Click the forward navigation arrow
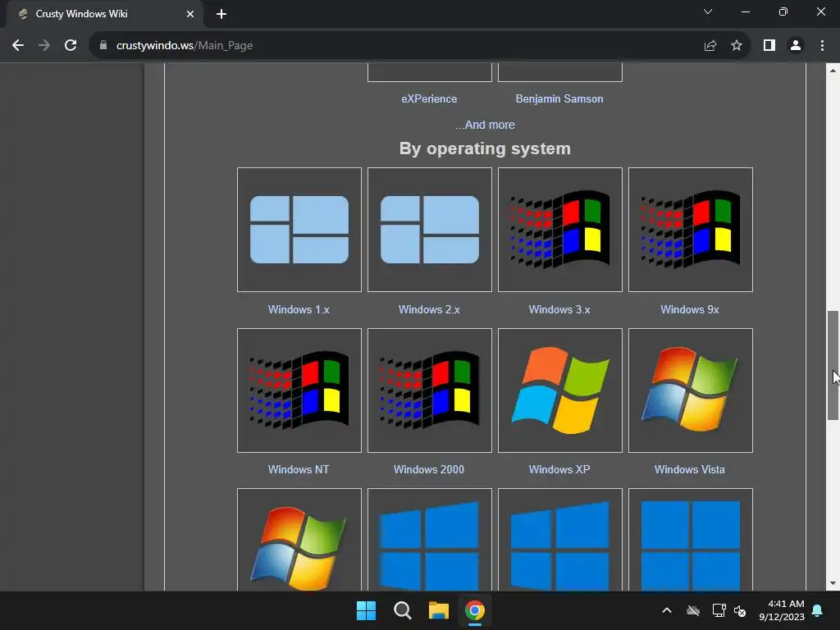 click(x=44, y=46)
